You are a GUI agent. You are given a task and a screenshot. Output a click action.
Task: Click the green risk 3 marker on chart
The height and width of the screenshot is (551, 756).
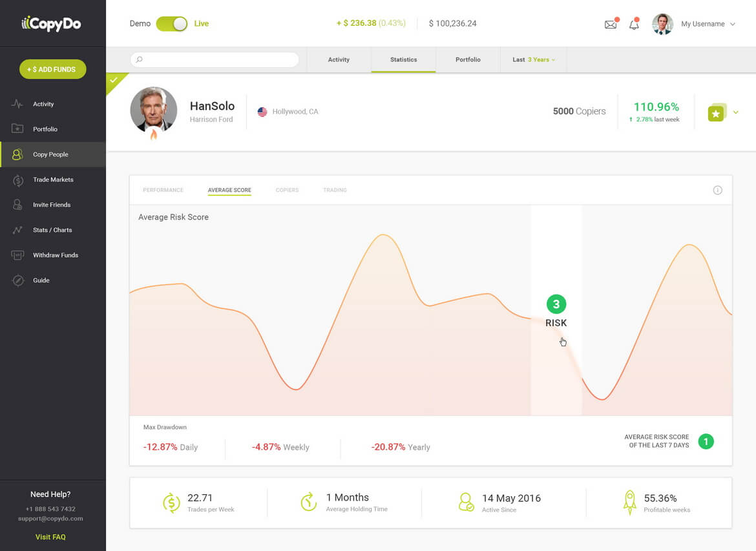tap(556, 304)
